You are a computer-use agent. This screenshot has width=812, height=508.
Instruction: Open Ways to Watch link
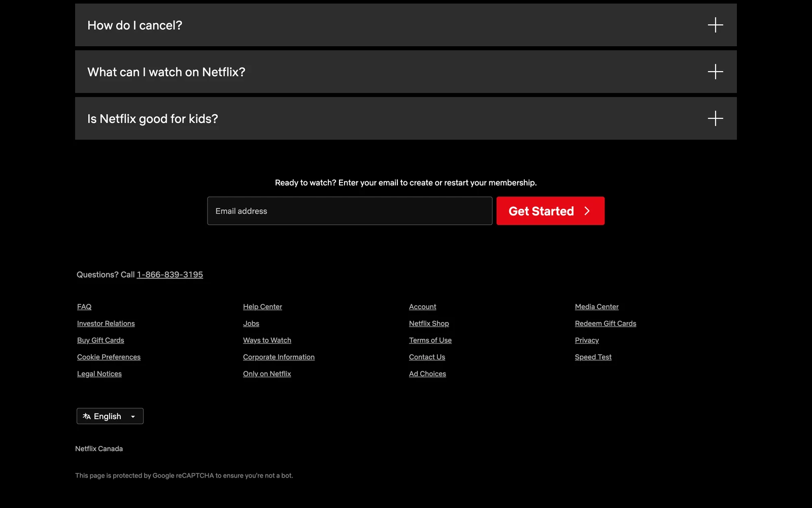point(267,340)
